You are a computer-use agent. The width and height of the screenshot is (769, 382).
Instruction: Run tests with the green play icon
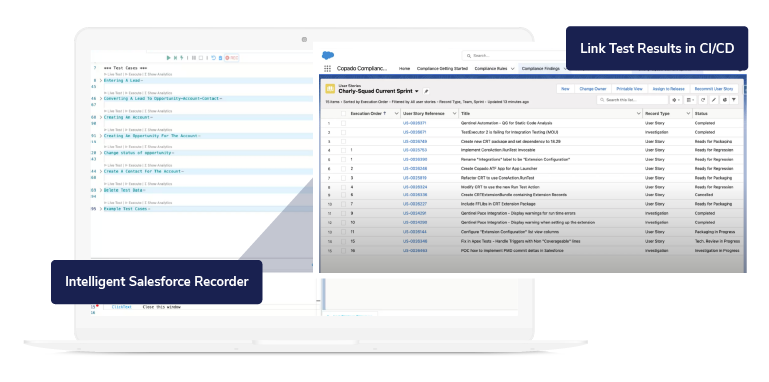(x=168, y=58)
